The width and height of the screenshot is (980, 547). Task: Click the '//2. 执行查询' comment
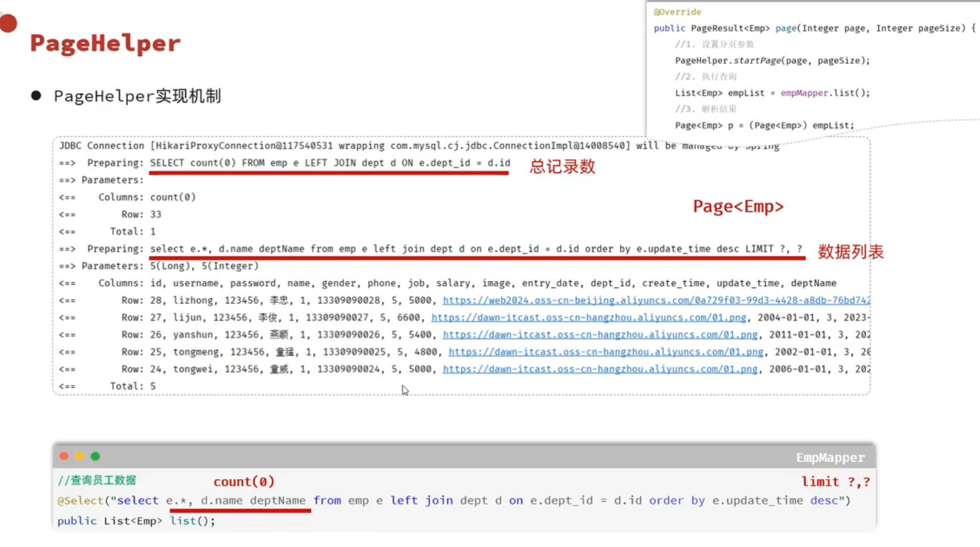[x=706, y=77]
